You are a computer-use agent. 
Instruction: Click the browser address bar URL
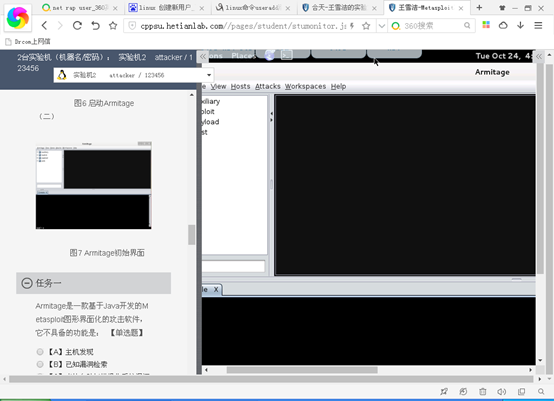tap(243, 25)
